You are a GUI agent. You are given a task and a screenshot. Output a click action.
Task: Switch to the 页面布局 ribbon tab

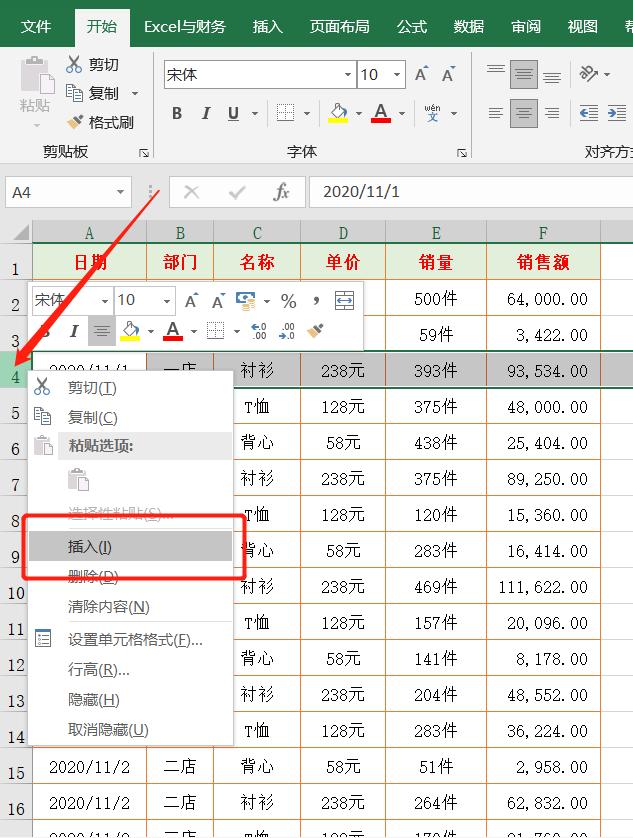tap(339, 27)
